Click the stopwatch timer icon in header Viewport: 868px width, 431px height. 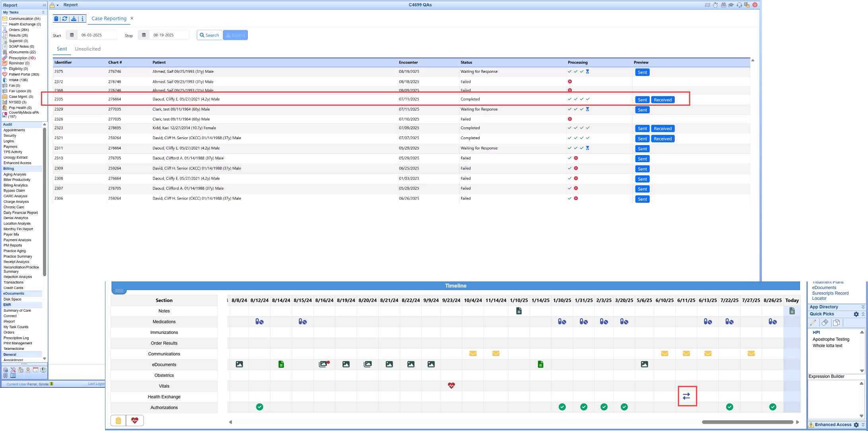[715, 5]
